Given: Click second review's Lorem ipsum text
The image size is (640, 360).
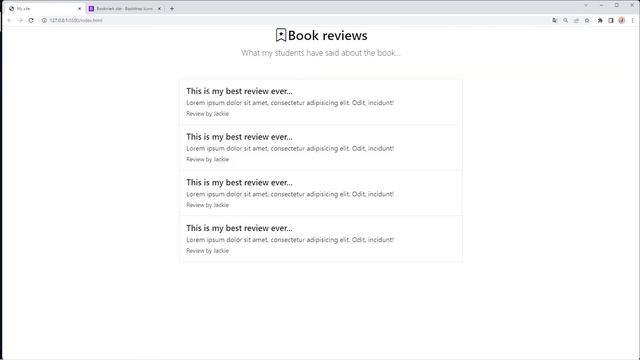Looking at the screenshot, I should (290, 149).
